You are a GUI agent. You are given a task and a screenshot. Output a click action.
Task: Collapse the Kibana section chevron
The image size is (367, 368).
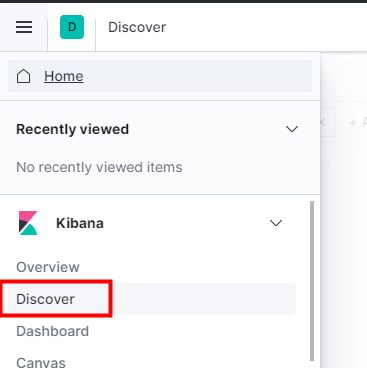click(276, 223)
